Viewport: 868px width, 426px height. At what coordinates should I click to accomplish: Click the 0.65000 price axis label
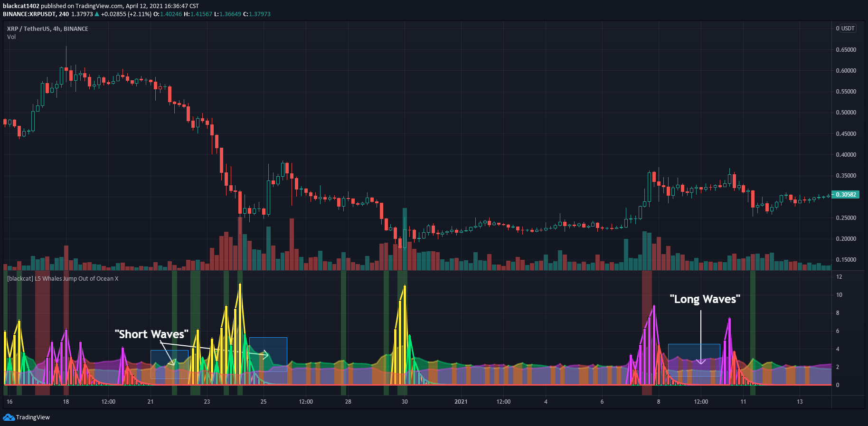[846, 50]
